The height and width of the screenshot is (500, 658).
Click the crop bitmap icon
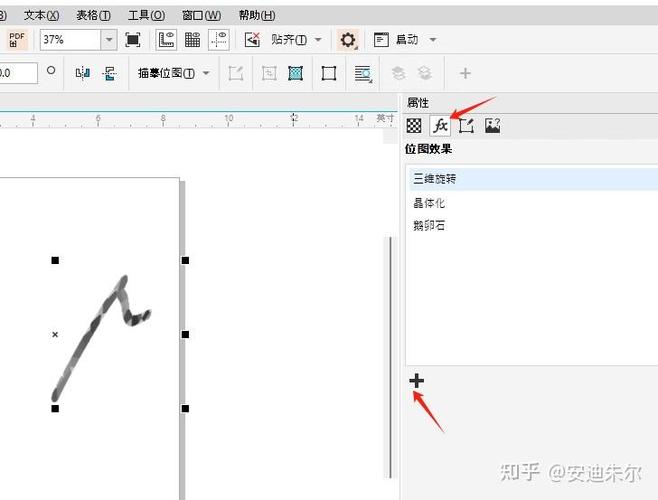pyautogui.click(x=269, y=73)
